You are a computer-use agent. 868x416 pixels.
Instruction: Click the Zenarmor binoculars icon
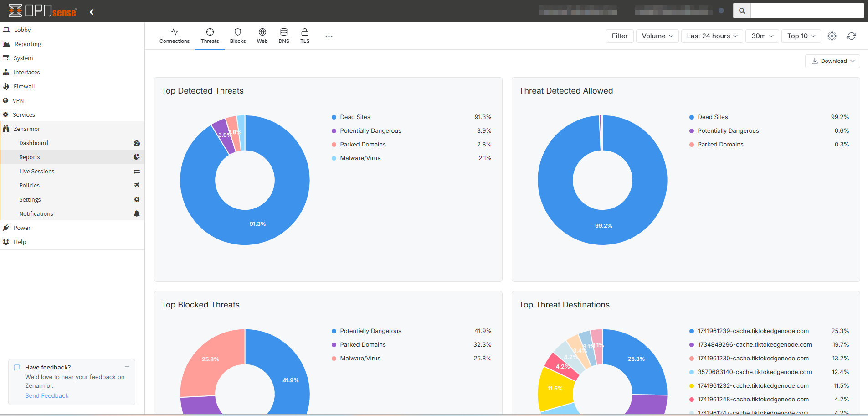[x=6, y=129]
